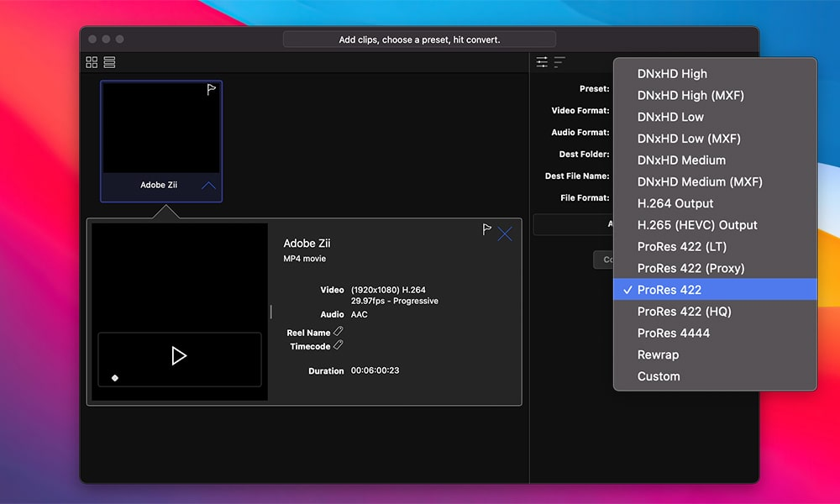This screenshot has width=840, height=504.
Task: Select H.265 (HEVC) Output preset
Action: click(697, 225)
